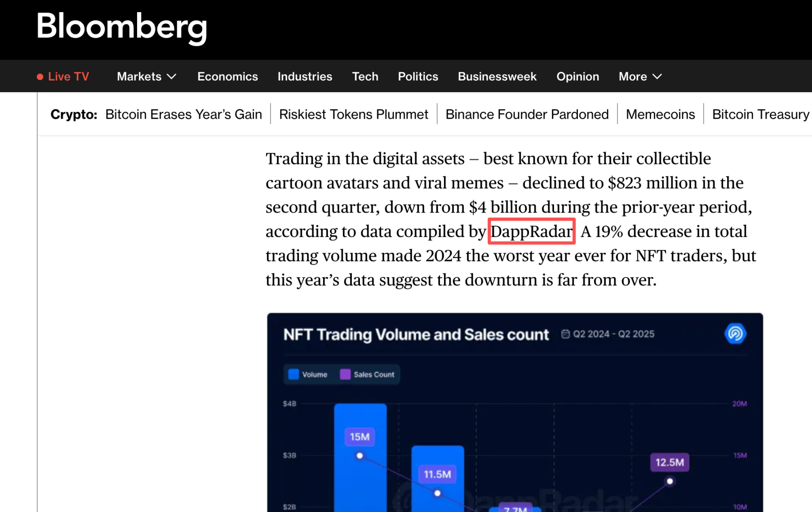Click the Bloomberg logo
Screen dimensions: 812x512
122,28
